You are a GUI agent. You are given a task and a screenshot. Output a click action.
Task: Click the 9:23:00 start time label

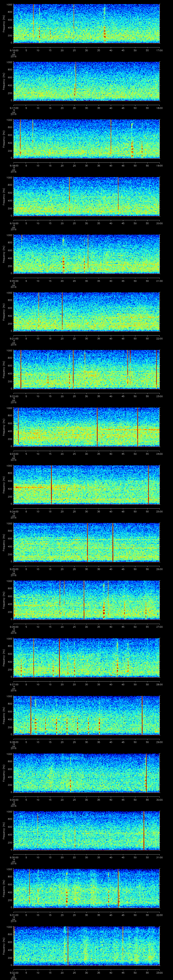[14, 454]
